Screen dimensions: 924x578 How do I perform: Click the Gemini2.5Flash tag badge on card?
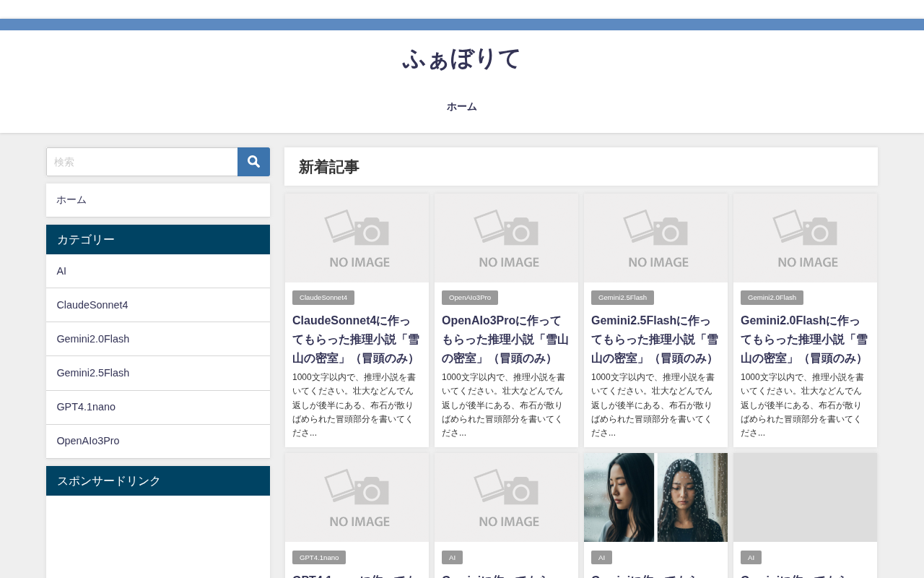coord(622,298)
